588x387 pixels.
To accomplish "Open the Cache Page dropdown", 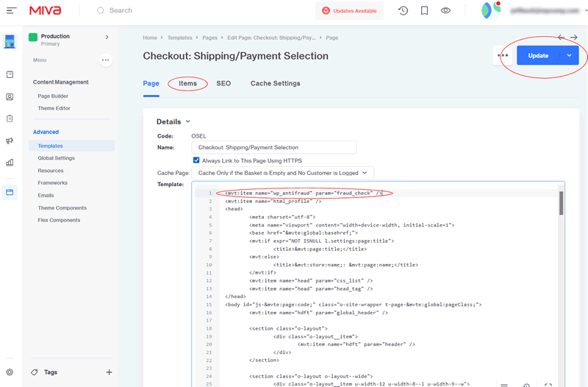I will pos(282,172).
